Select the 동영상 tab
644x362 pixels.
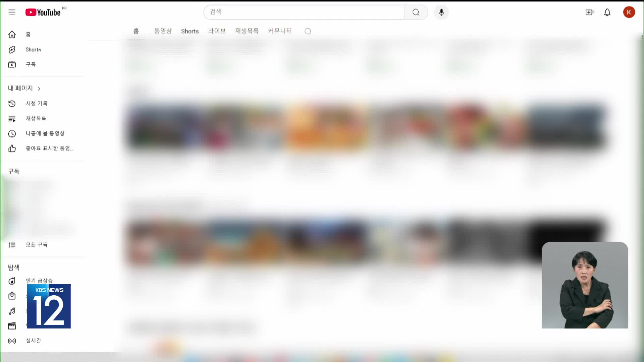coord(163,31)
